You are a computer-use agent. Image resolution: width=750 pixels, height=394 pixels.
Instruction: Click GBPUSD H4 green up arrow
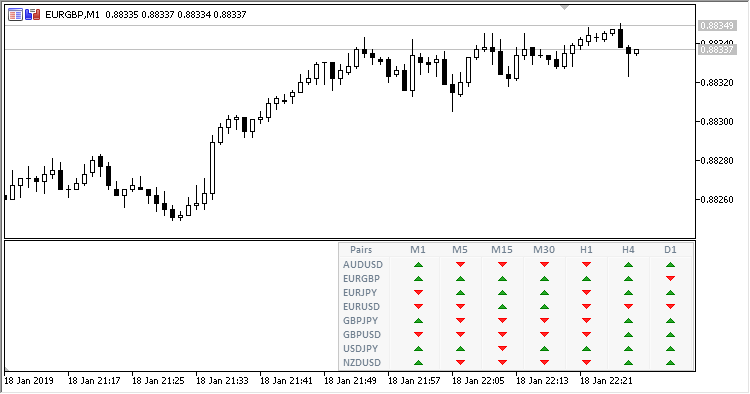(629, 334)
